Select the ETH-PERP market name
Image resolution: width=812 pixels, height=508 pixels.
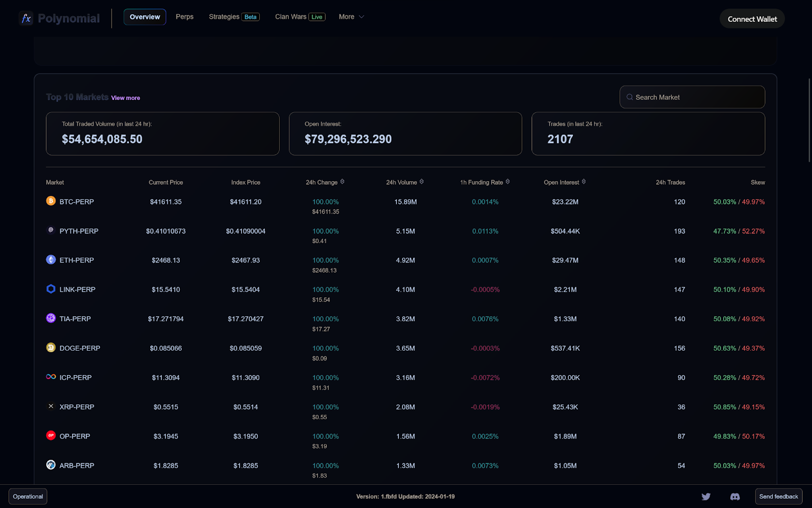tap(77, 260)
